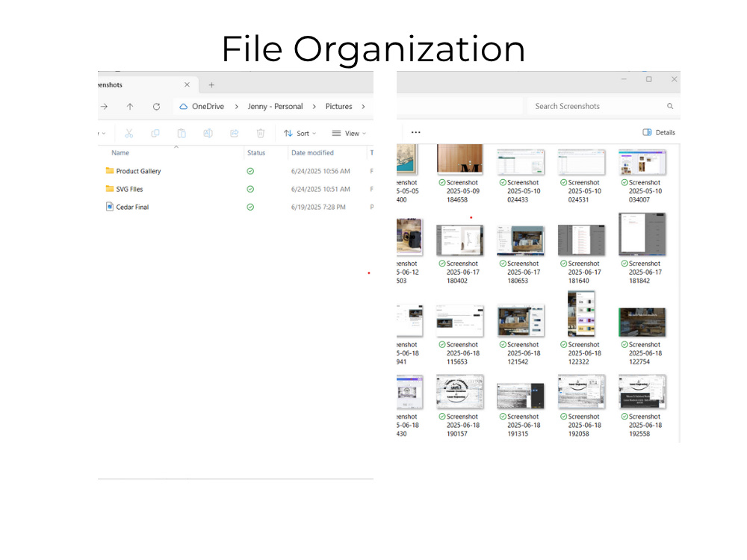This screenshot has height=560, width=747.
Task: Sort by the Name column header
Action: pyautogui.click(x=120, y=153)
